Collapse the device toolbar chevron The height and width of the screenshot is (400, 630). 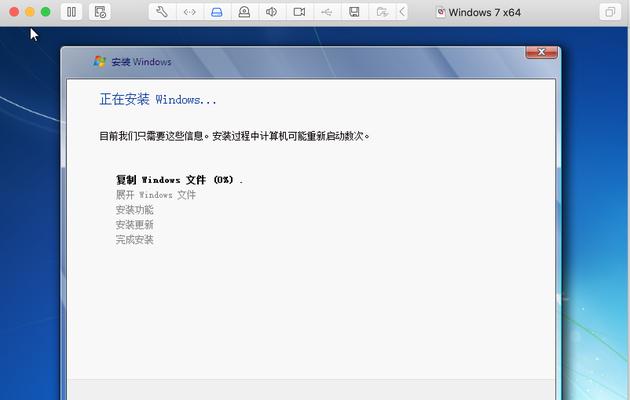click(402, 12)
